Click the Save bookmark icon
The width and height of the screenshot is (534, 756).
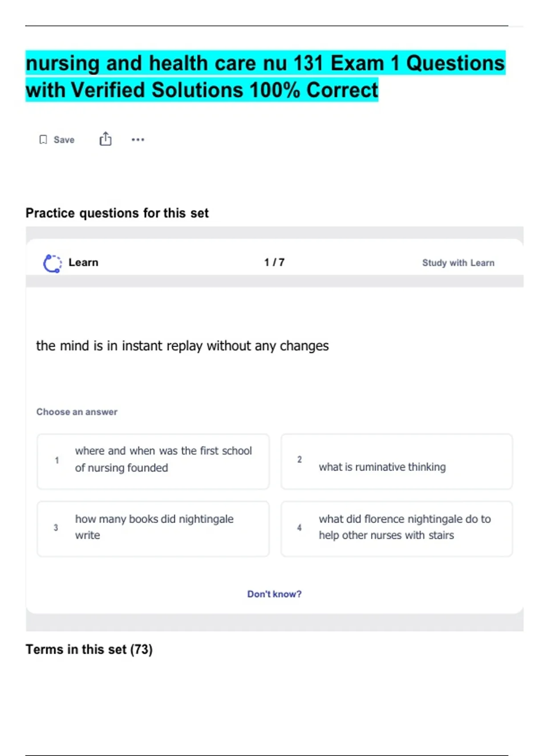43,140
